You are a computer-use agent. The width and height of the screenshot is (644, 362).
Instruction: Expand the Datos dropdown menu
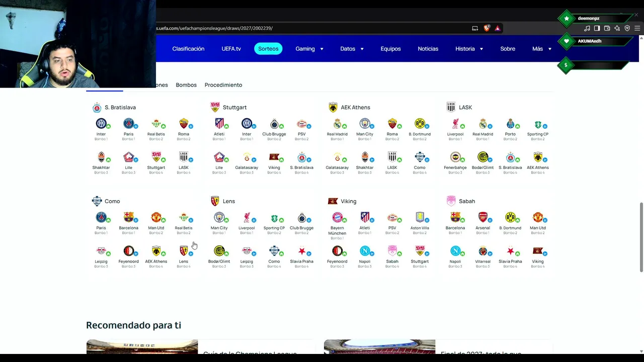pos(352,49)
